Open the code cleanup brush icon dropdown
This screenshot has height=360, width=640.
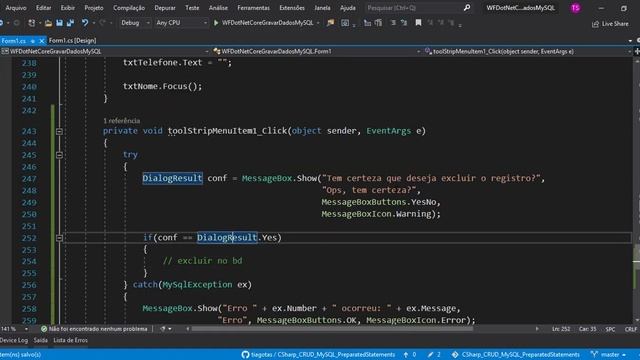166,329
